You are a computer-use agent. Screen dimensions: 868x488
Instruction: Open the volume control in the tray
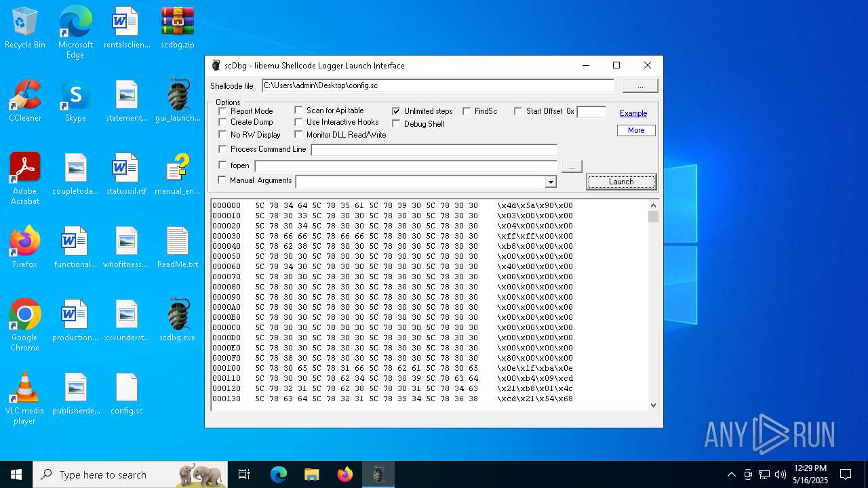pyautogui.click(x=781, y=474)
